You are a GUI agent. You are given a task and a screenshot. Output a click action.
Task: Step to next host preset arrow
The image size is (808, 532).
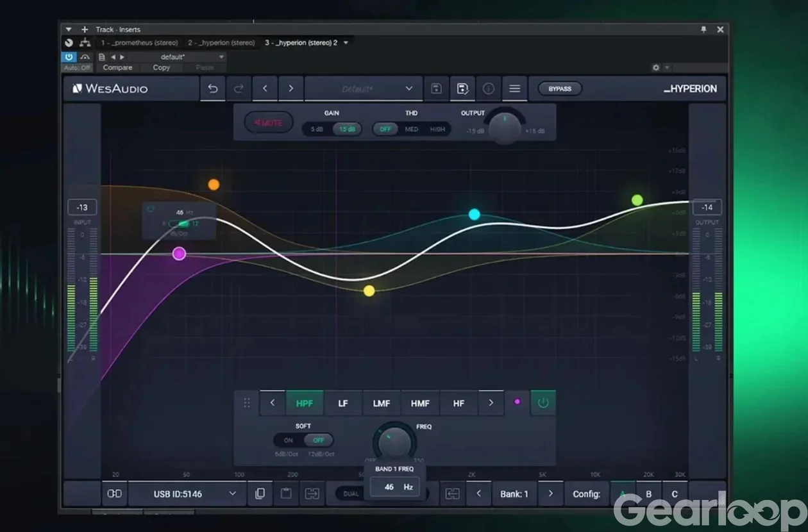point(122,57)
